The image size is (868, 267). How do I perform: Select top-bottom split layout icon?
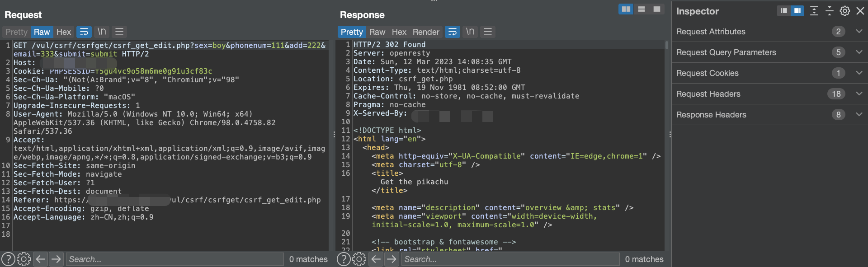[x=642, y=9]
